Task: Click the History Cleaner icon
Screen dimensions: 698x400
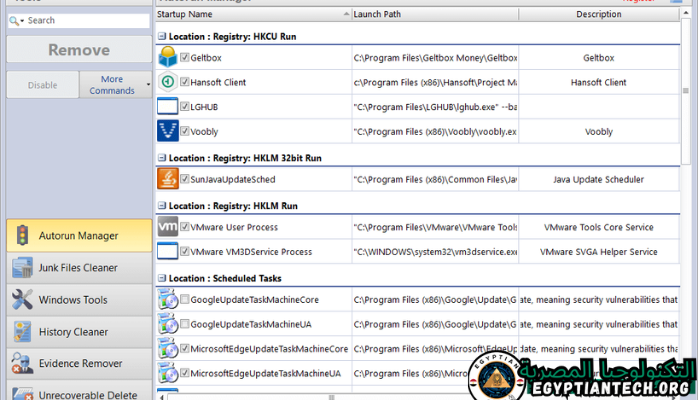Action: pyautogui.click(x=22, y=331)
